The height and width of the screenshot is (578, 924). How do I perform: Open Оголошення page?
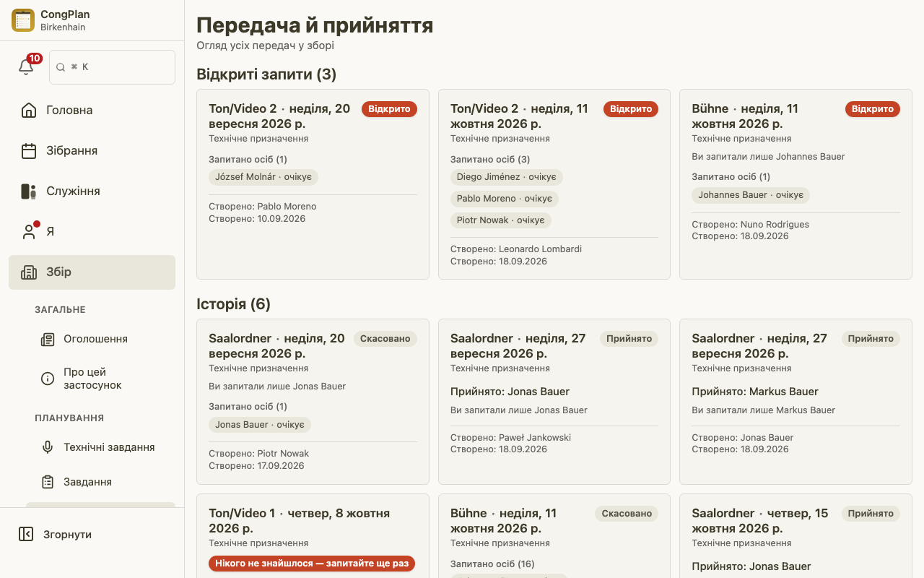coord(100,340)
